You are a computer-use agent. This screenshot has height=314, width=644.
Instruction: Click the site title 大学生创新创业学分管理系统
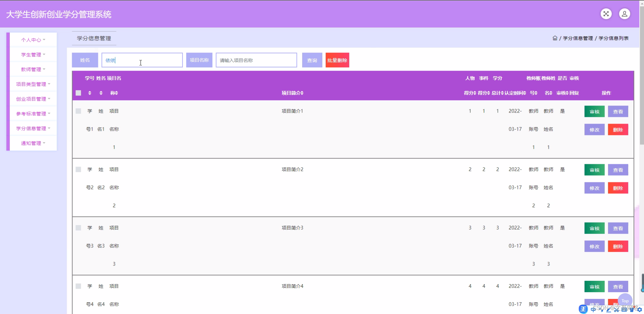(x=59, y=14)
